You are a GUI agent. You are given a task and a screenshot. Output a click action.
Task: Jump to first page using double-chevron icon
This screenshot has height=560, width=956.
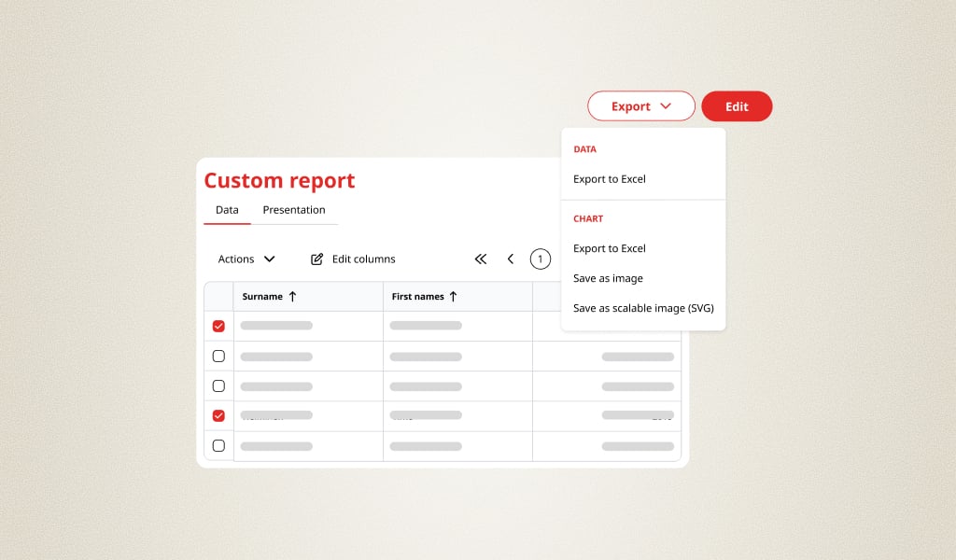[x=481, y=259]
